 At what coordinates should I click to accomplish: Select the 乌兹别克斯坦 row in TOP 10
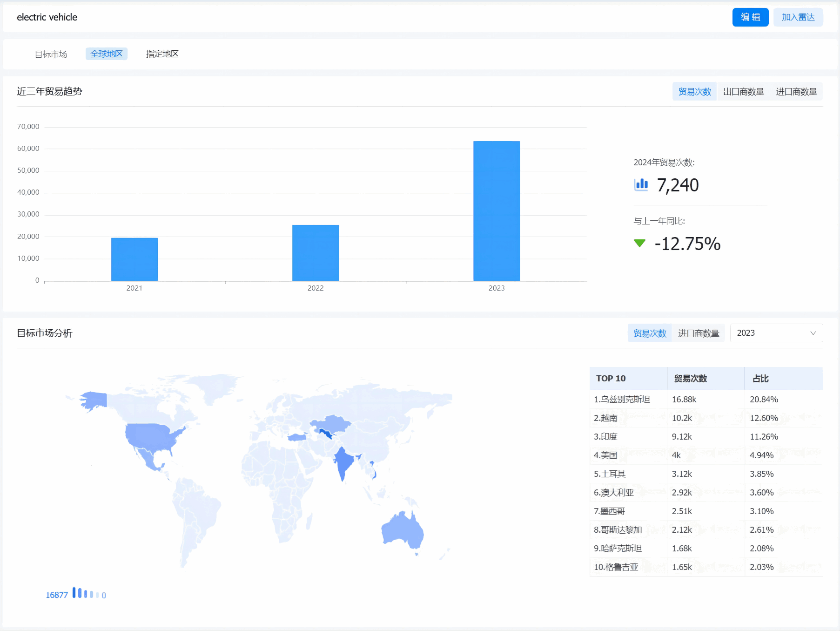(706, 400)
